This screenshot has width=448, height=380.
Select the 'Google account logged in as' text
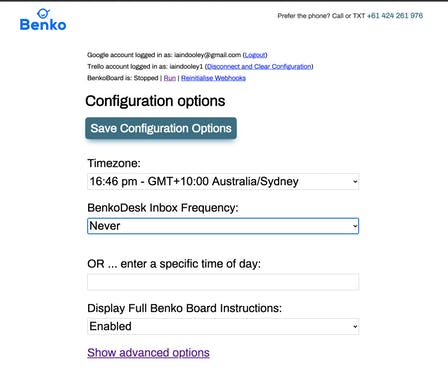pyautogui.click(x=130, y=55)
